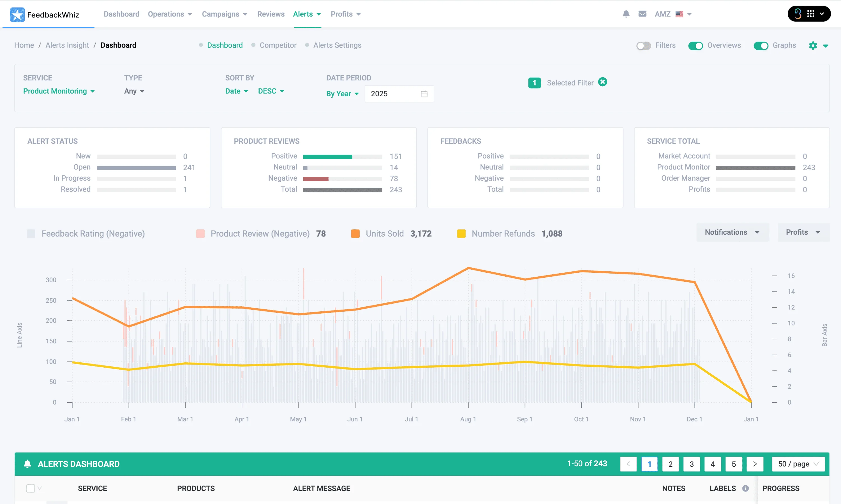Image resolution: width=841 pixels, height=504 pixels.
Task: Check the select-all alerts checkbox
Action: [31, 488]
